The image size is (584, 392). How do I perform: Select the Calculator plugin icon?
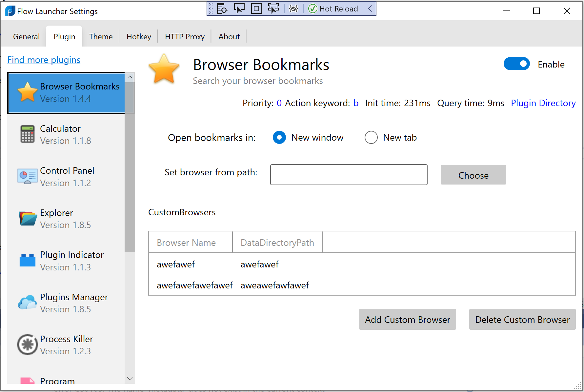(27, 134)
